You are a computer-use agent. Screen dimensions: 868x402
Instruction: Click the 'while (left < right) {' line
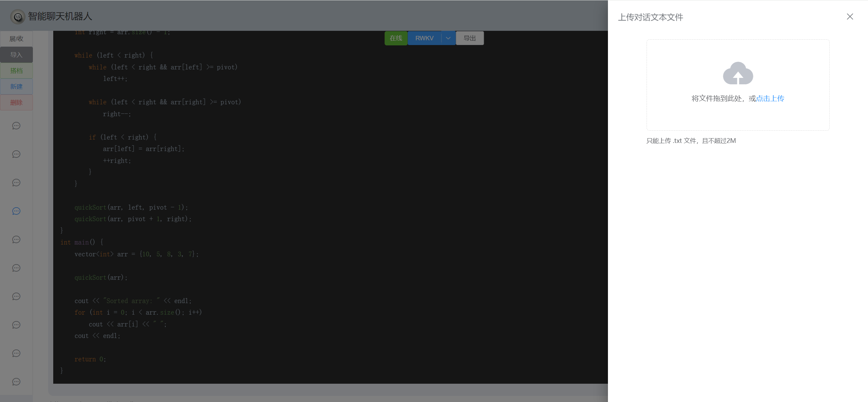(114, 55)
